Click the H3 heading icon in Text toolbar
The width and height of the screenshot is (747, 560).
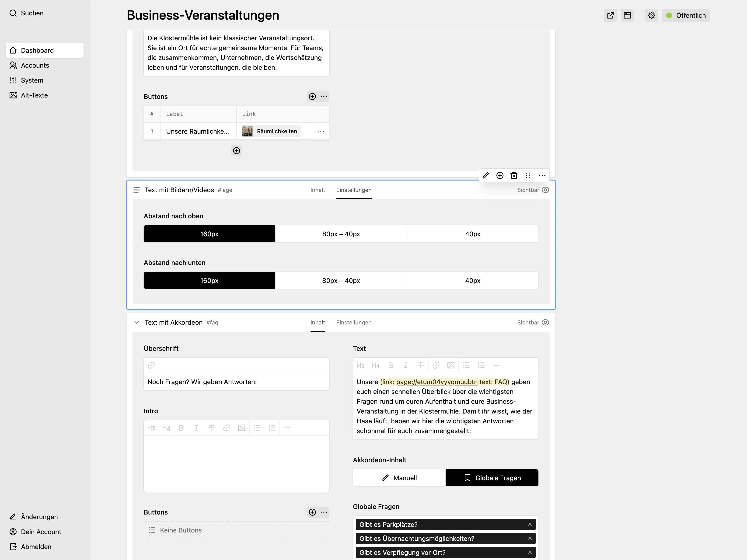coord(360,365)
